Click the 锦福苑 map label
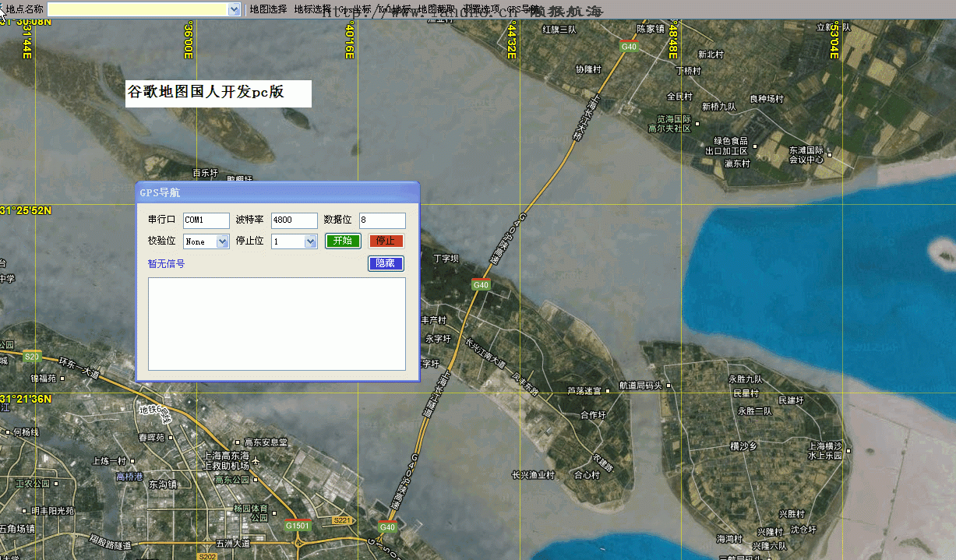Viewport: 956px width, 560px height. [44, 379]
